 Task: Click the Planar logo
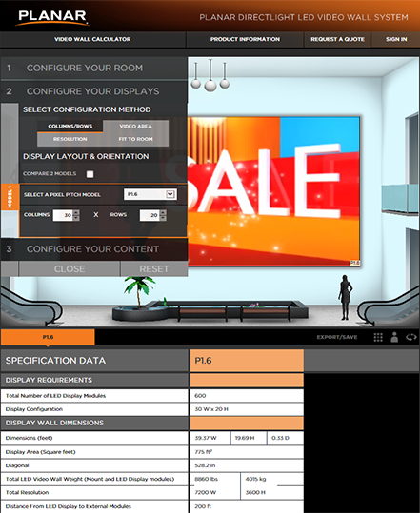pyautogui.click(x=52, y=17)
